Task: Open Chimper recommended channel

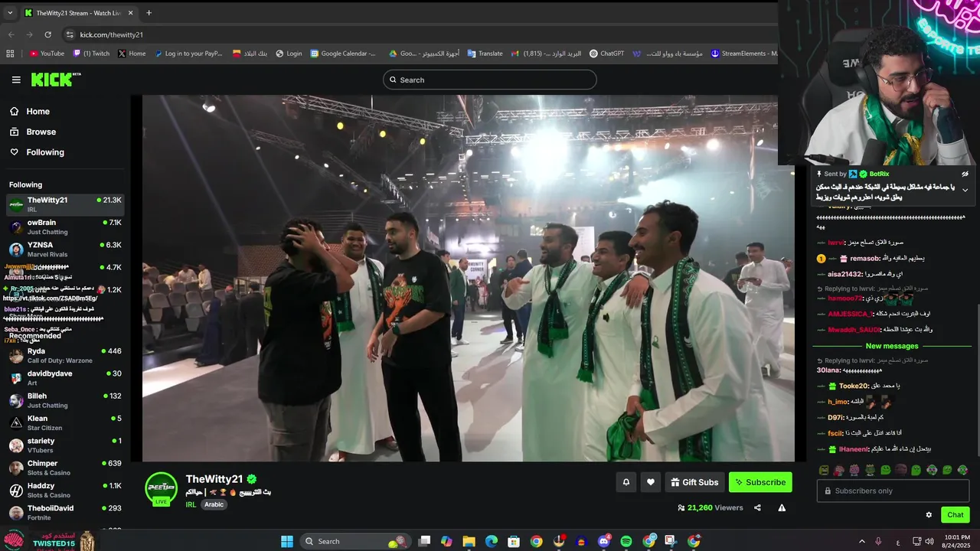Action: click(64, 468)
